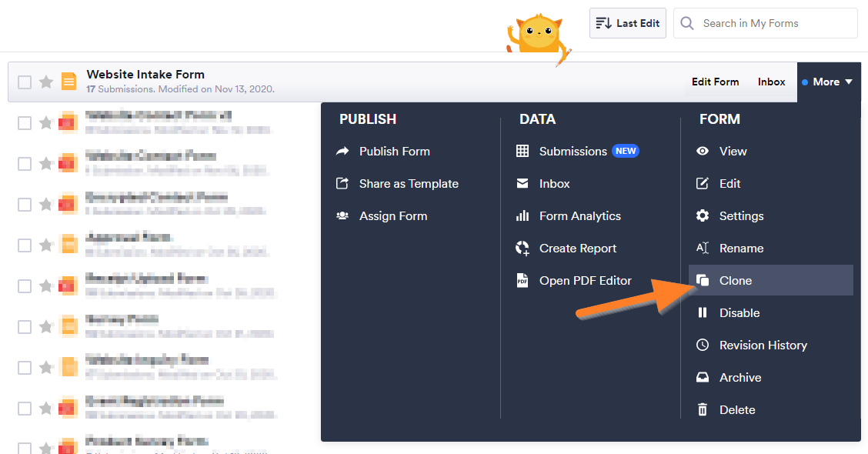
Task: Choose Disable from the Form menu
Action: (x=739, y=313)
